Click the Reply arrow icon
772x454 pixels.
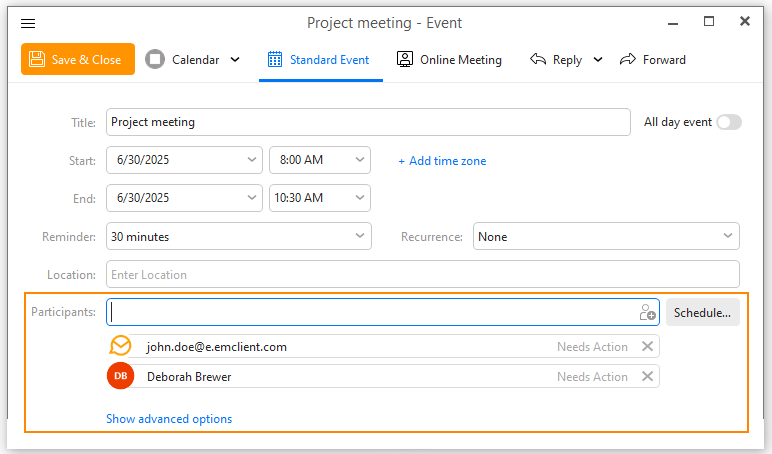click(x=538, y=60)
